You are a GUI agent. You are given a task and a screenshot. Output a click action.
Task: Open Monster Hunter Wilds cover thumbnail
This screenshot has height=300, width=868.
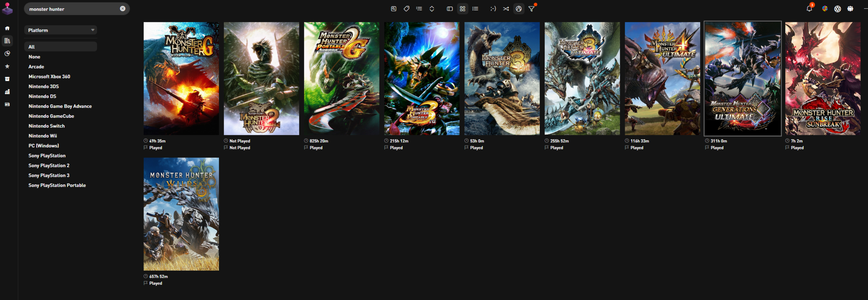[x=181, y=214]
